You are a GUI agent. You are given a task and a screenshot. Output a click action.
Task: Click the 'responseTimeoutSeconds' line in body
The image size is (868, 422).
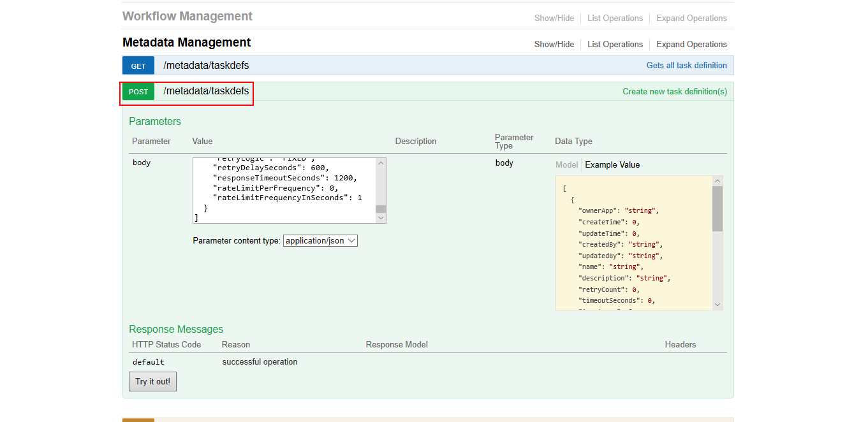click(x=285, y=178)
